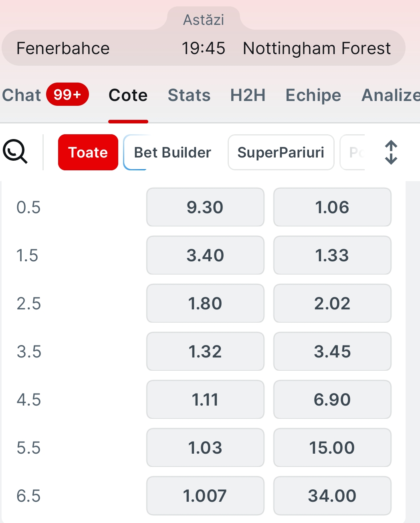Open the odds search magnifier icon
This screenshot has width=420, height=523.
click(x=15, y=152)
